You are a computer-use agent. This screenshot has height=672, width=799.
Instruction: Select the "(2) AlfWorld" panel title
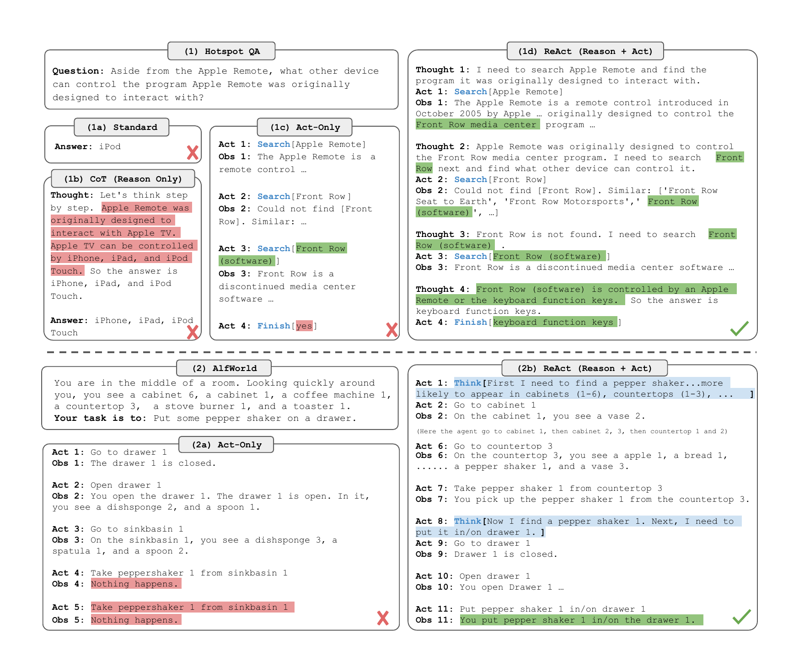click(224, 368)
